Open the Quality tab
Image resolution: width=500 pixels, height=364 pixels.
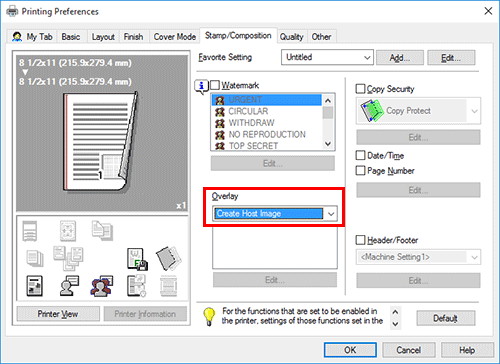point(291,37)
